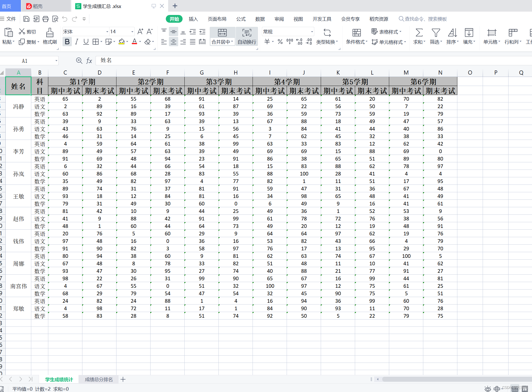This screenshot has height=392, width=532.
Task: Click the Print icon in quick toolbar
Action: 45,19
